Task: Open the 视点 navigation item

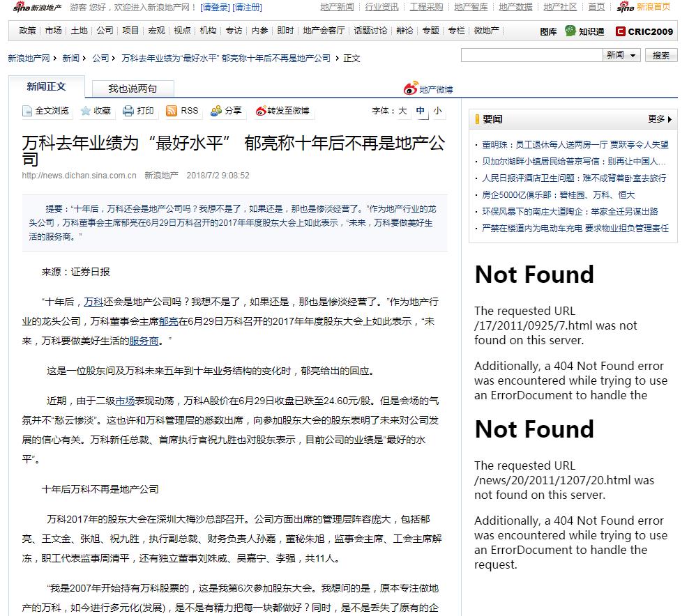Action: 182,31
